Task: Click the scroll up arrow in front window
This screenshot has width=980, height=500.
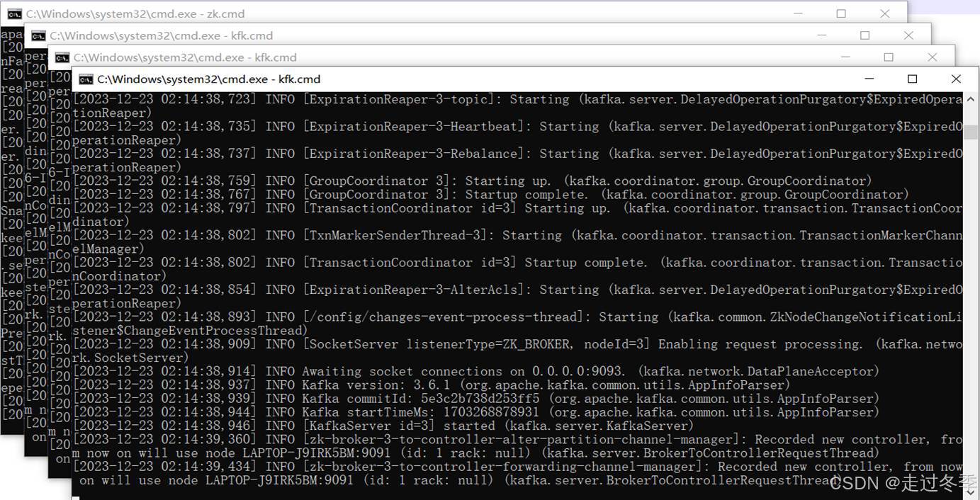Action: click(970, 98)
